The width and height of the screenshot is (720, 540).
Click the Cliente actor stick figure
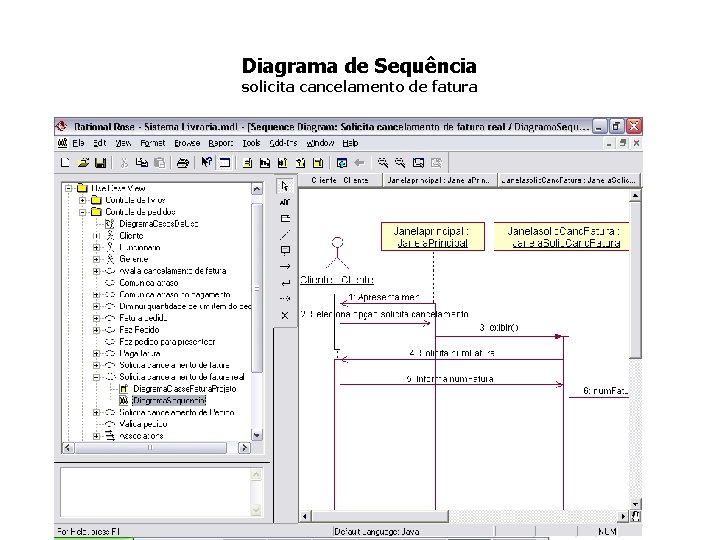tap(338, 253)
